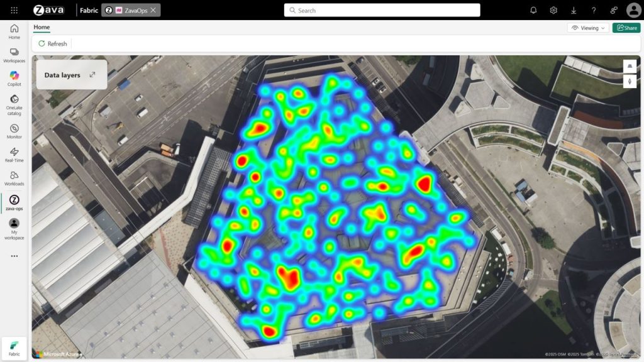This screenshot has width=644, height=362.
Task: Click the Search bar at the top
Action: pos(382,10)
